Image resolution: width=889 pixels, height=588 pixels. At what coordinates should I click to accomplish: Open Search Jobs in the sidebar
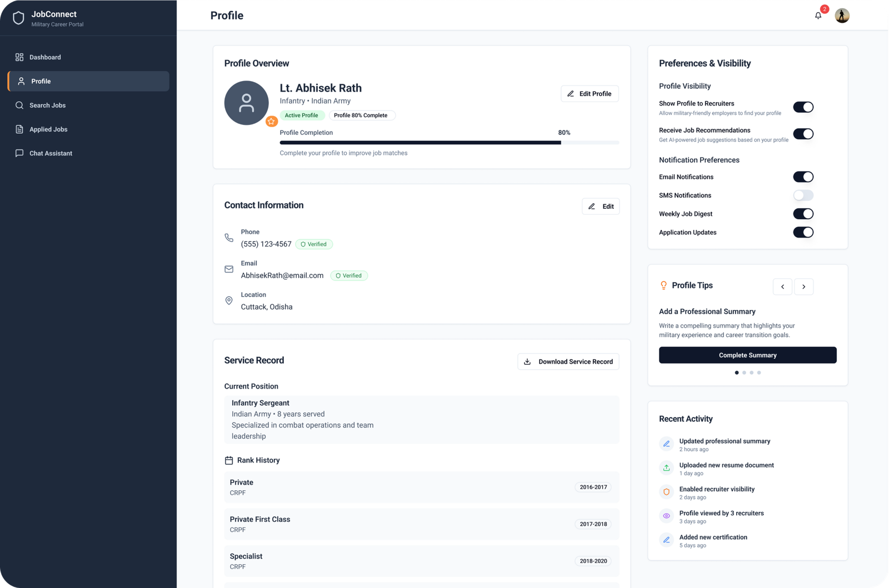coord(47,105)
